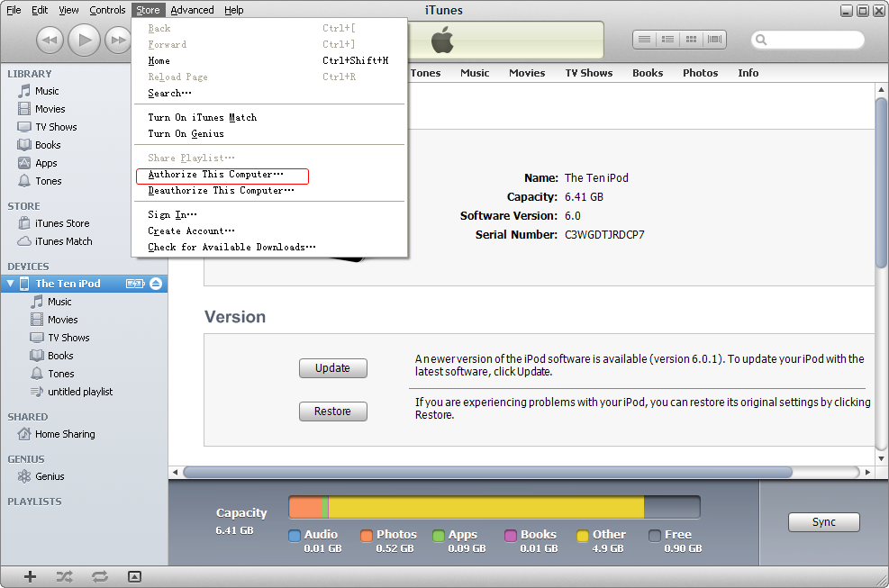
Task: Switch to the Info tab
Action: 748,73
